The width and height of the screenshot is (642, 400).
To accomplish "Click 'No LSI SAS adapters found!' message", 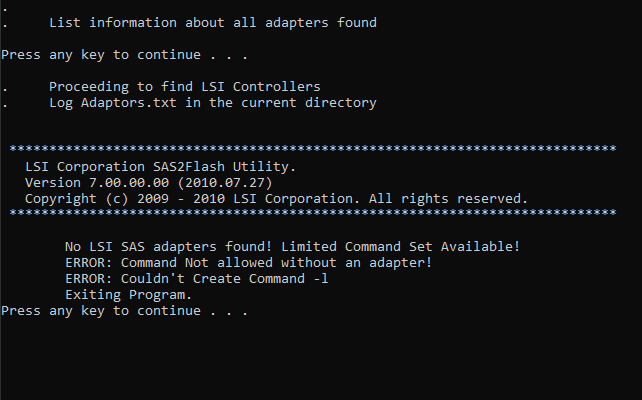I will [x=169, y=246].
